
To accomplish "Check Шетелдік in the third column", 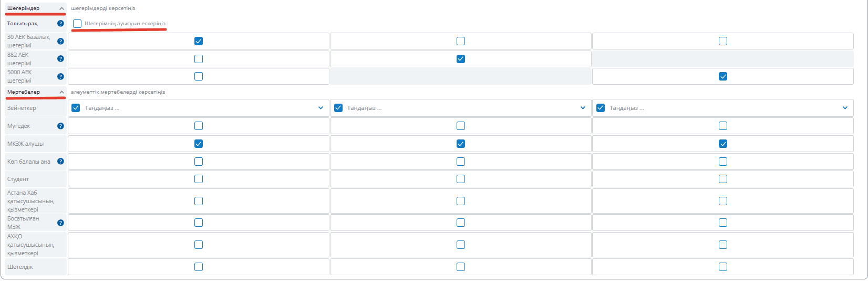I will click(723, 267).
